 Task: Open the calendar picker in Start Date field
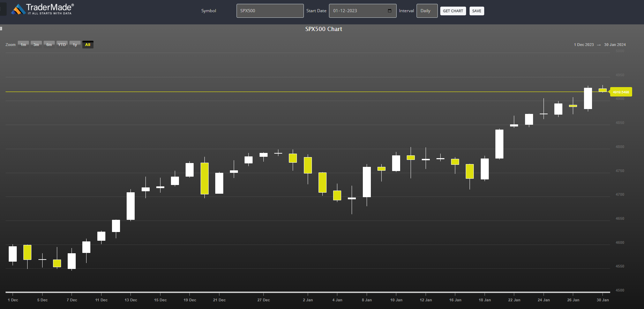point(390,11)
